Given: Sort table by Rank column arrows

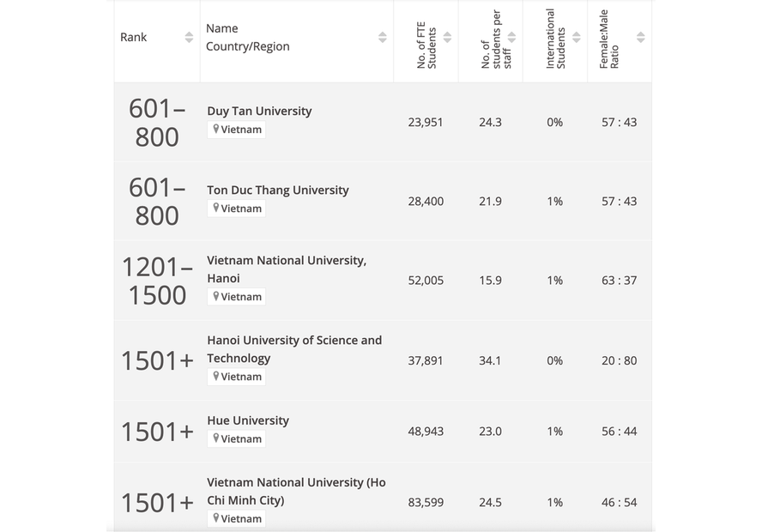Looking at the screenshot, I should coord(189,38).
